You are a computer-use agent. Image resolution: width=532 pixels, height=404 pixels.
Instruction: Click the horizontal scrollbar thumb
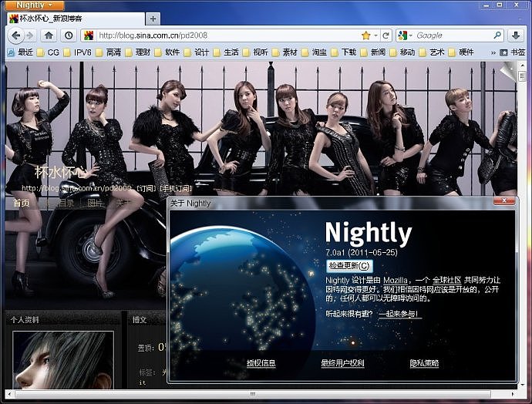pos(253,394)
